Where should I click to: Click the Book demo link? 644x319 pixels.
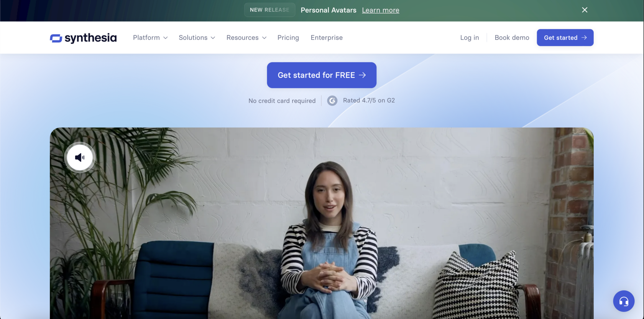512,38
